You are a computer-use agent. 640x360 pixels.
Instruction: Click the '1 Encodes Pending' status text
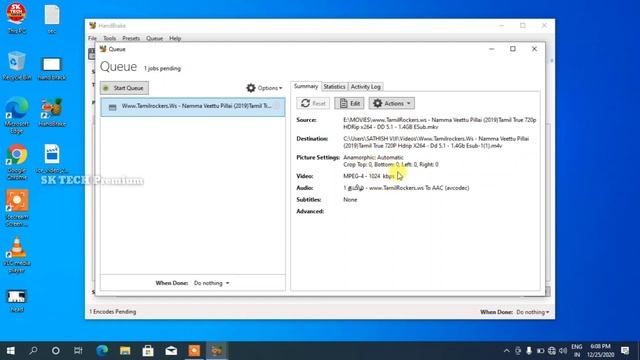point(113,312)
